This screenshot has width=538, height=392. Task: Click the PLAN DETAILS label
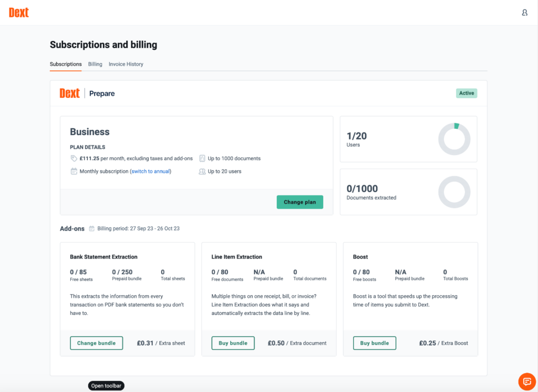pos(88,147)
